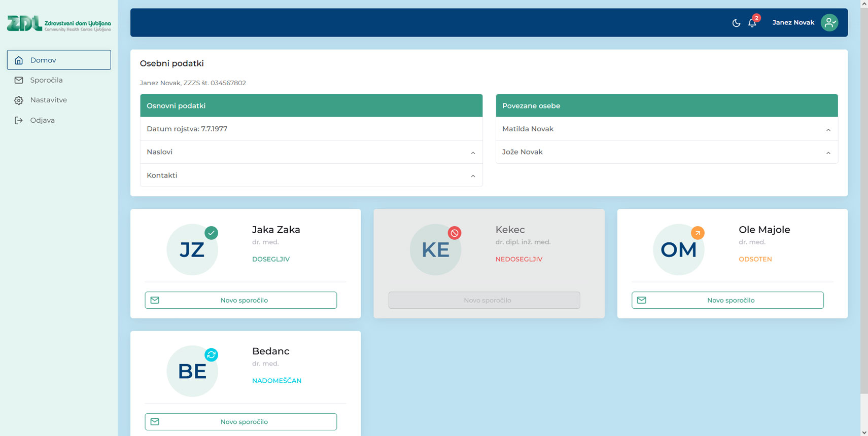The width and height of the screenshot is (868, 436).
Task: Click the KE avatar of Kekec
Action: (x=435, y=250)
